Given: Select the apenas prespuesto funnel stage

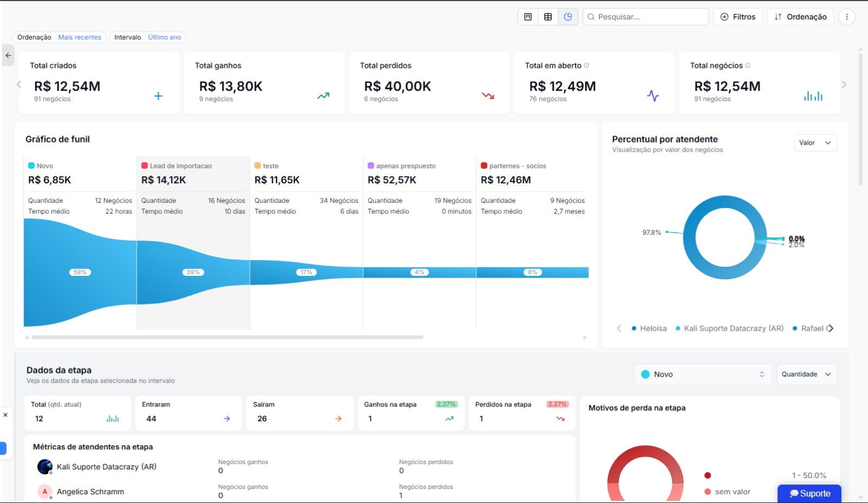Looking at the screenshot, I should pos(419,242).
